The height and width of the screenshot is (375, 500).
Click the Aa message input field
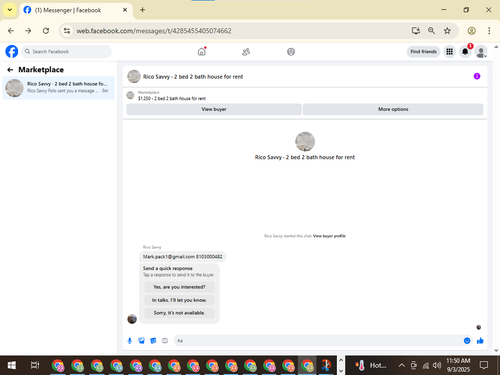click(x=317, y=341)
